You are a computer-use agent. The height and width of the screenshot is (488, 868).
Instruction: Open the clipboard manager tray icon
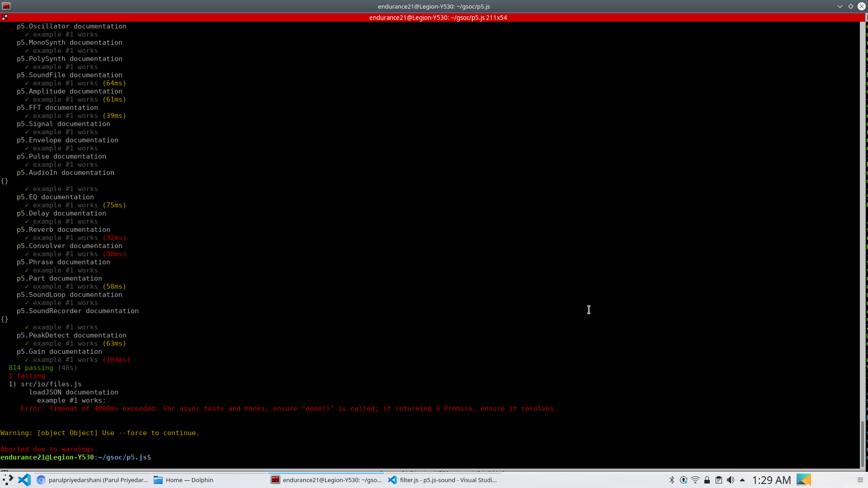tap(720, 480)
